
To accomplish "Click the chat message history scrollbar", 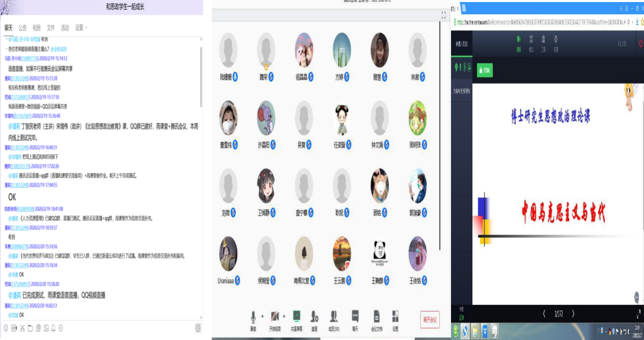I will [201, 76].
